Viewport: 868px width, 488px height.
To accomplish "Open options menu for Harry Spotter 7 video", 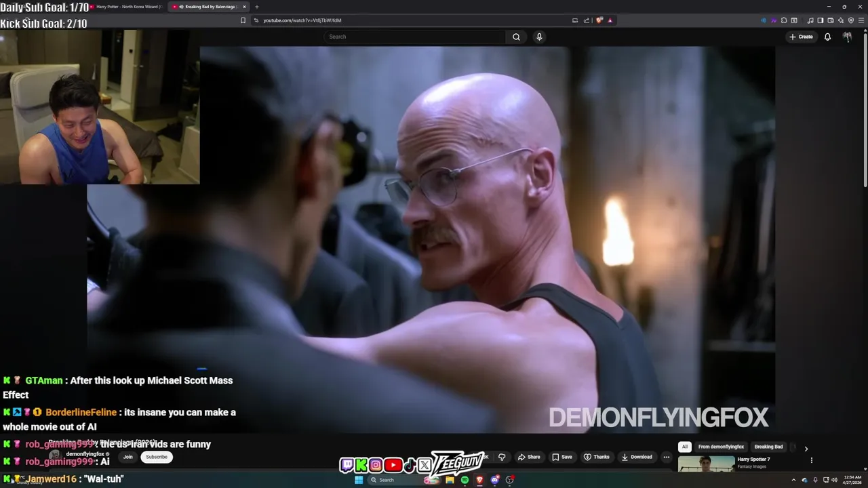I will pyautogui.click(x=811, y=460).
